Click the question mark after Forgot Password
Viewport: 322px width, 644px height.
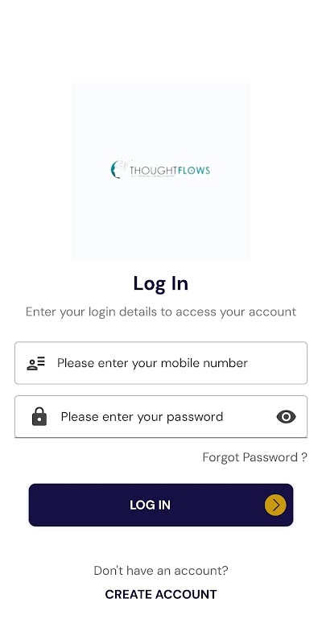304,457
